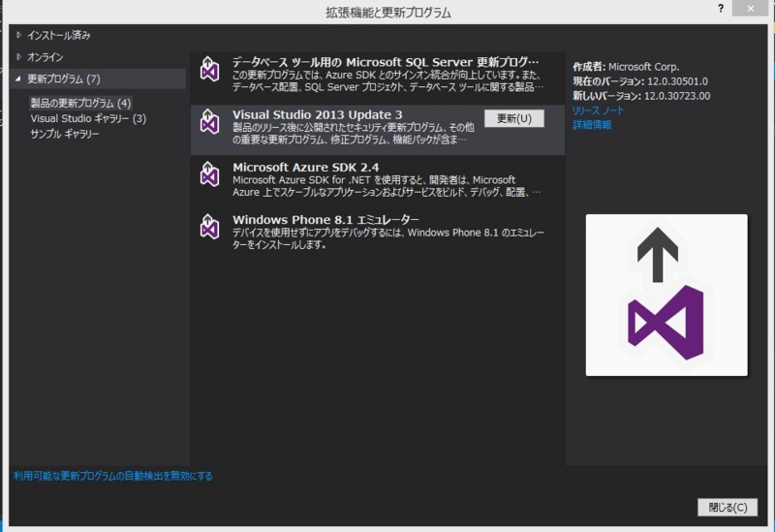
Task: Click the Visual Studio 2013 Update 3 icon
Action: tap(209, 121)
